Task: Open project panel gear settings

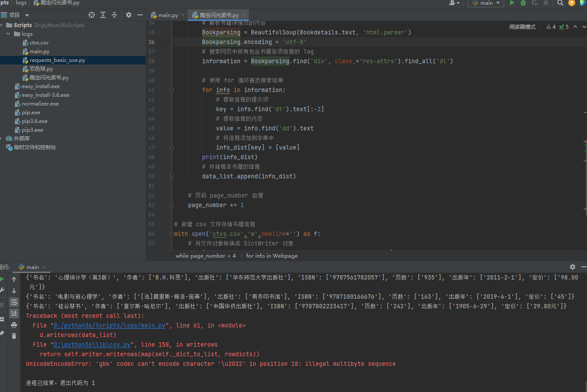Action: point(129,15)
